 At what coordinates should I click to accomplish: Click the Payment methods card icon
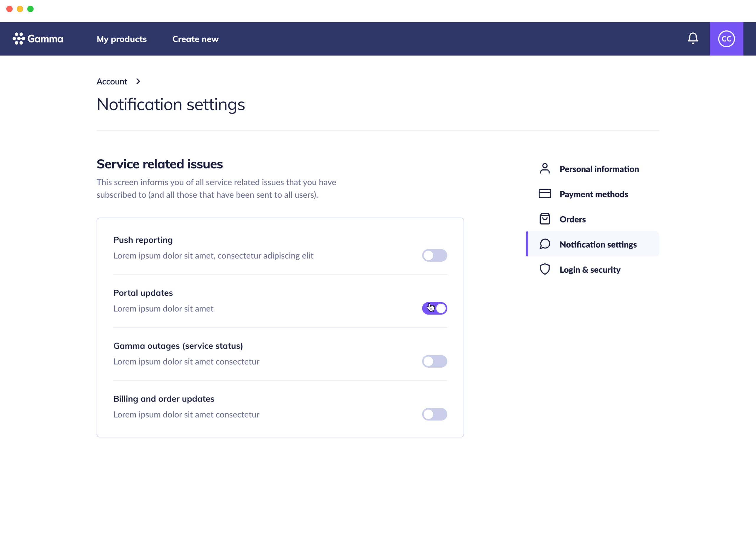pyautogui.click(x=544, y=194)
